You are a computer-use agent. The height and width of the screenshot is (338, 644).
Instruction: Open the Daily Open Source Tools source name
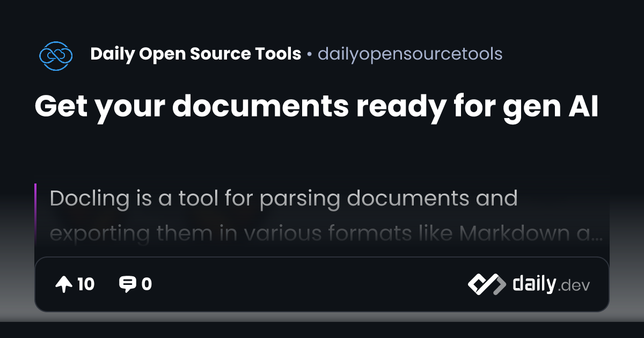pyautogui.click(x=196, y=54)
